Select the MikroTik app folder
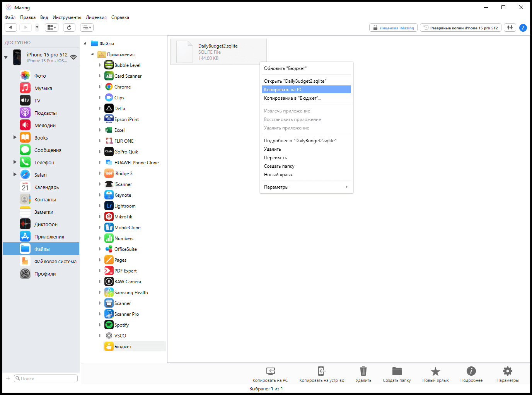This screenshot has width=532, height=395. coord(123,217)
